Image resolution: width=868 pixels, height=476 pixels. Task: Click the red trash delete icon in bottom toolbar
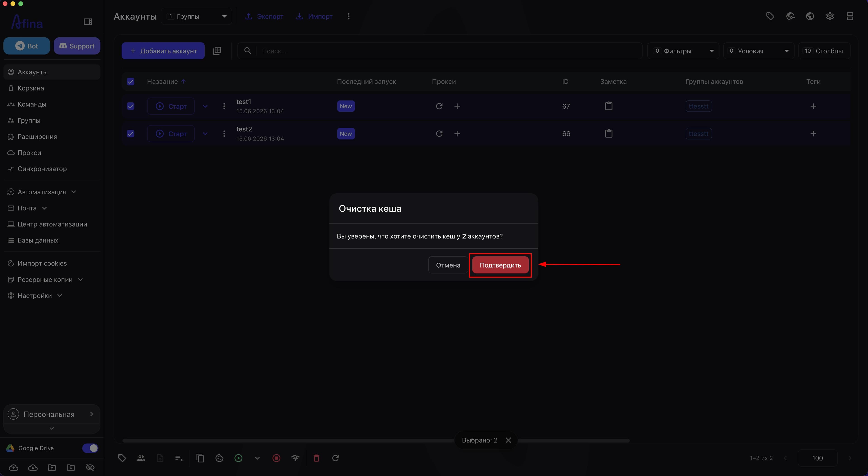316,458
